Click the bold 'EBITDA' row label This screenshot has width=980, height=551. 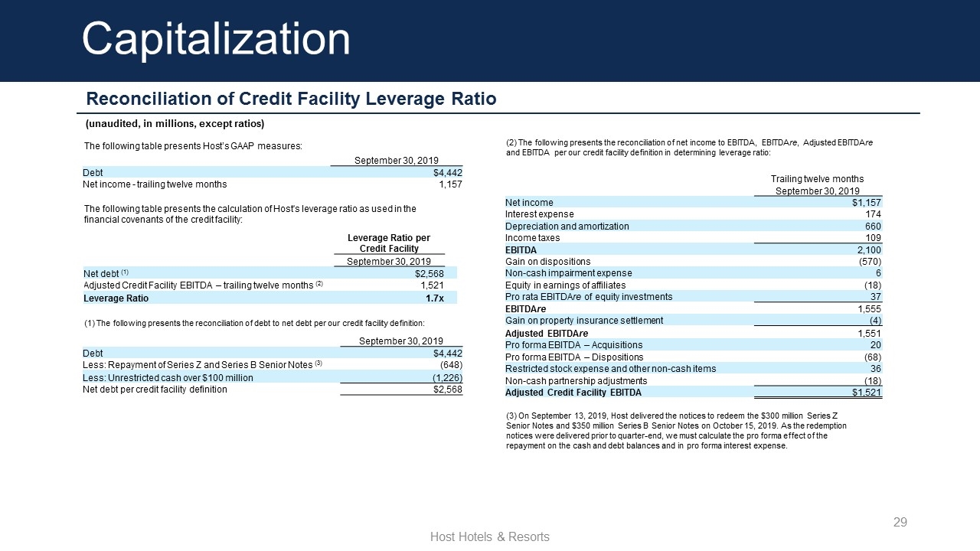[x=521, y=249]
